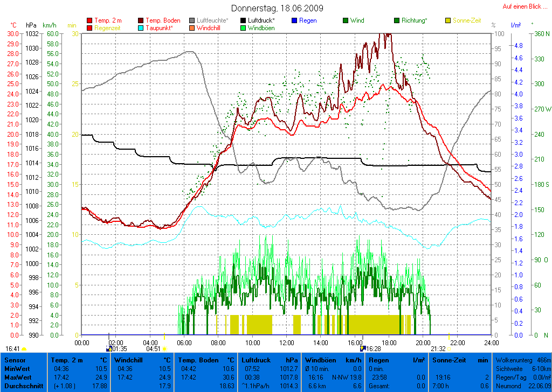Viewport: 552px width, 392px height.
Task: Click the Luftfeuchte legend label
Action: 212,20
